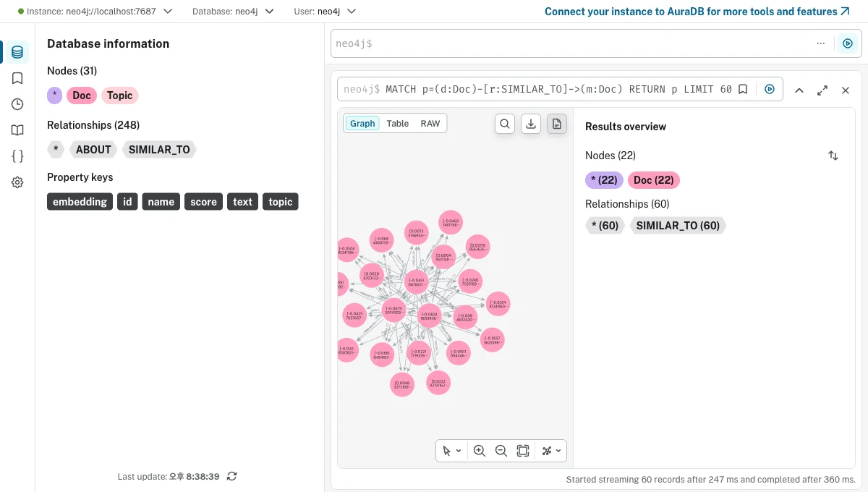Screen dimensions: 868x492
Task: Select the topic property key
Action: coord(280,202)
